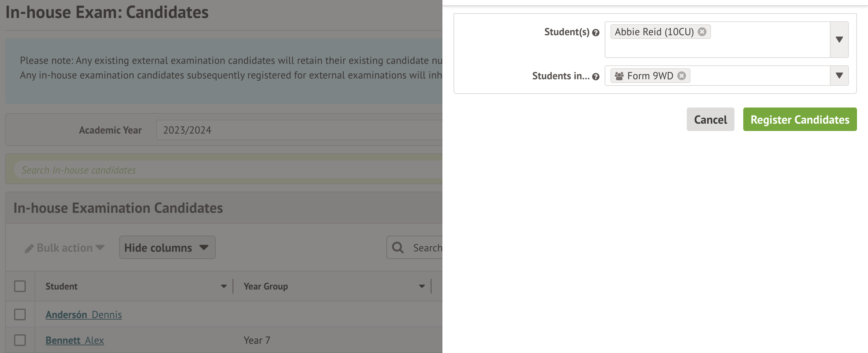Open the Andersón Dennis student link
868x353 pixels.
tap(84, 315)
